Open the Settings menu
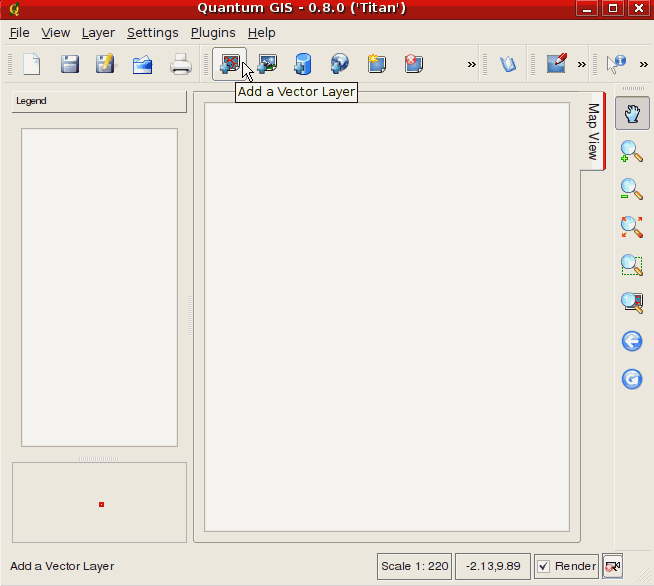Viewport: 654px width, 586px height. [x=153, y=33]
